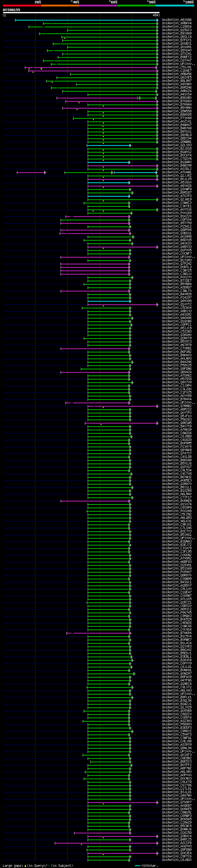Screen dimensions: 197x868
Task: Click the orange ~40% identity legend segment
Action: pos(60,6)
